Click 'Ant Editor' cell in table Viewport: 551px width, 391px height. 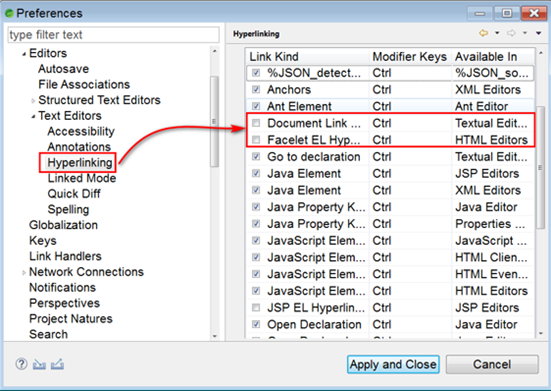[481, 106]
